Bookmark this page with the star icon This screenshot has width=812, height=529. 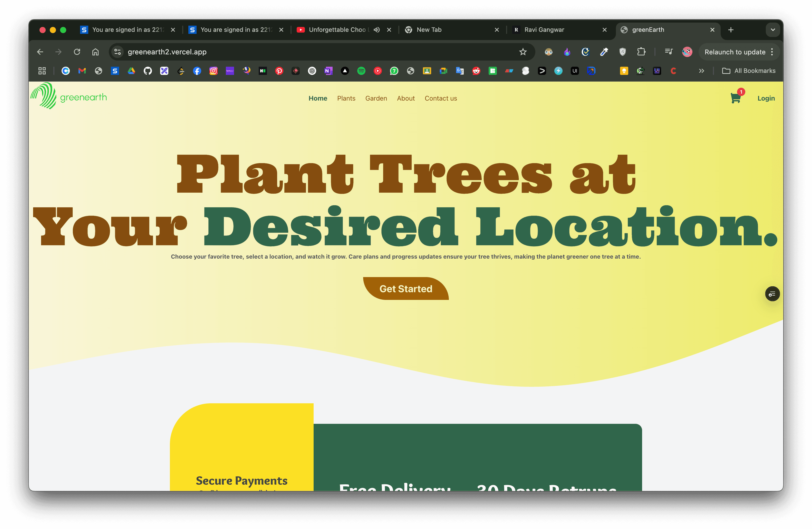(x=523, y=52)
